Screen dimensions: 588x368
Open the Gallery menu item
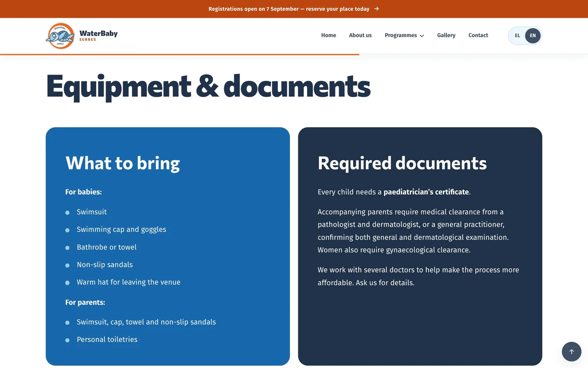[x=446, y=35]
